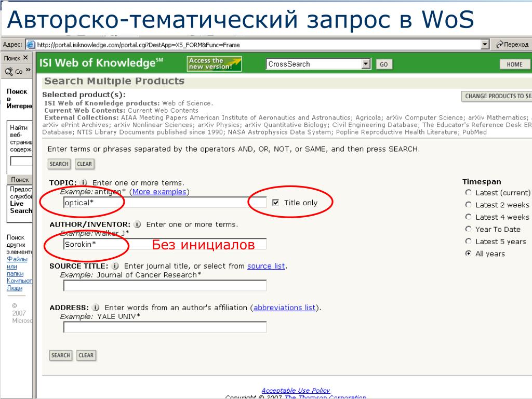Close the Поиск sidebar panel
This screenshot has height=399, width=532.
(25, 58)
